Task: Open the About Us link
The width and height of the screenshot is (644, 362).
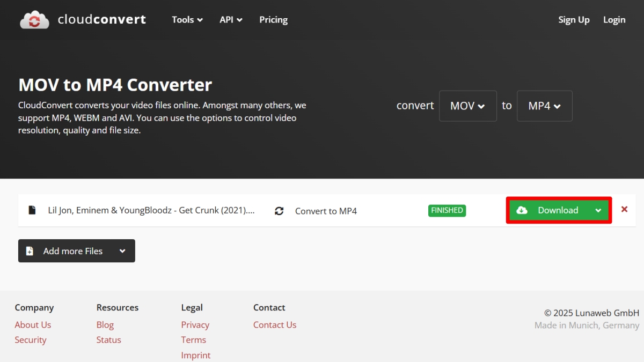Action: coord(33,324)
